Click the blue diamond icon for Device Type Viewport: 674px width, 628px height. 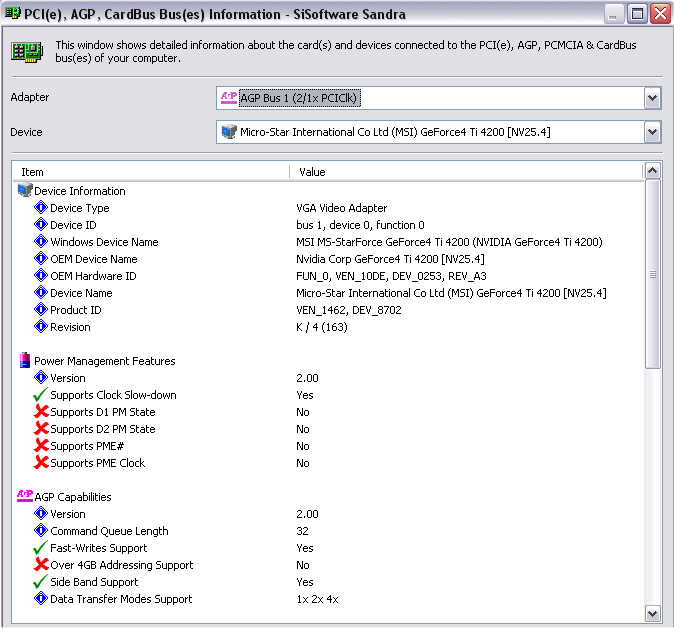pyautogui.click(x=41, y=208)
